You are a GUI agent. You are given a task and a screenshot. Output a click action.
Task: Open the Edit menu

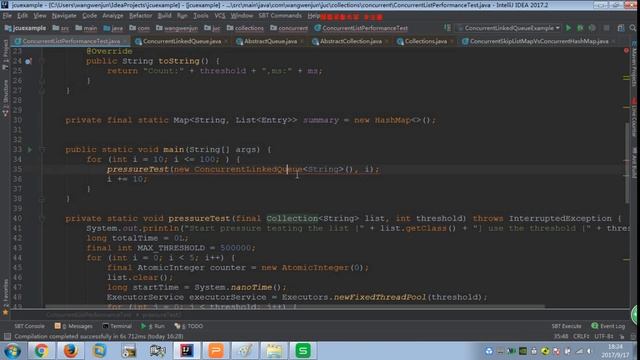pos(22,16)
